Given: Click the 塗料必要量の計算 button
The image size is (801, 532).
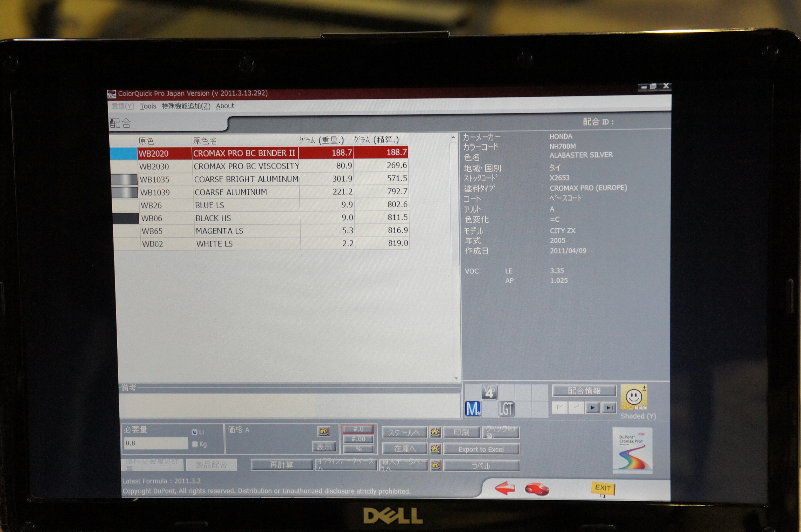Looking at the screenshot, I should point(152,465).
